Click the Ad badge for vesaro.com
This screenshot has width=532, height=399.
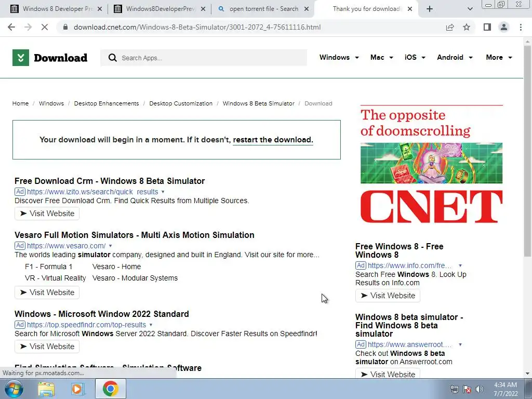[20, 246]
